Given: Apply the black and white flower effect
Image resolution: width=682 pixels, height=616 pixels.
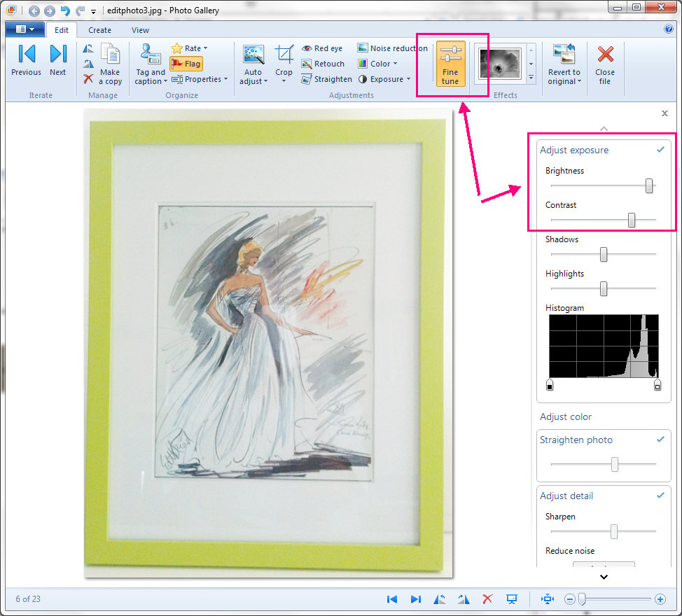Looking at the screenshot, I should pos(500,64).
